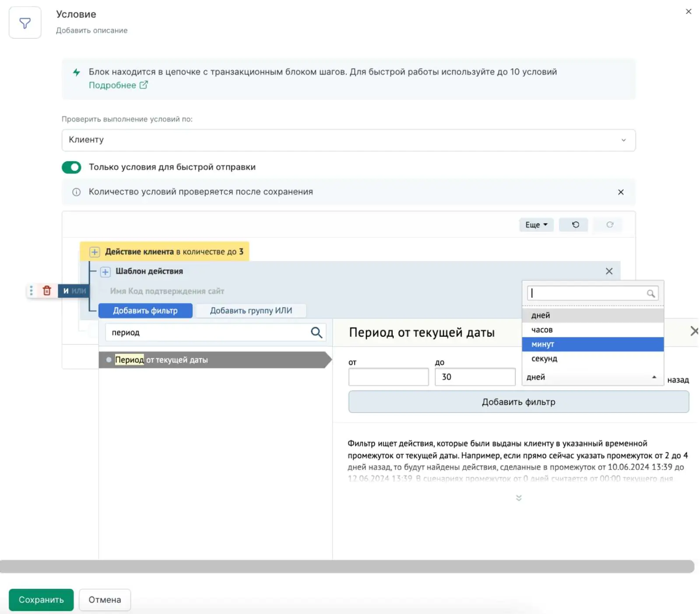The height and width of the screenshot is (614, 700).
Task: Click the Шаблон действия label
Action: 149,271
